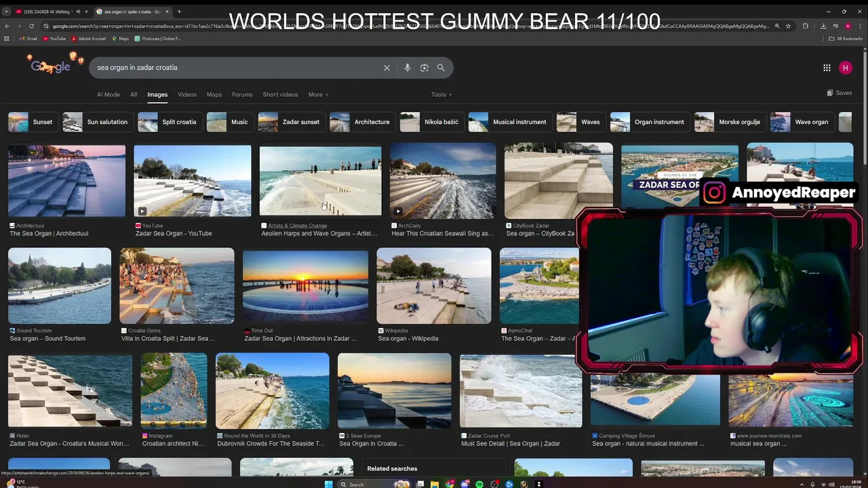868x488 pixels.
Task: Open 'Must See Detail | Sea Organ | Zadar'
Action: [x=511, y=444]
